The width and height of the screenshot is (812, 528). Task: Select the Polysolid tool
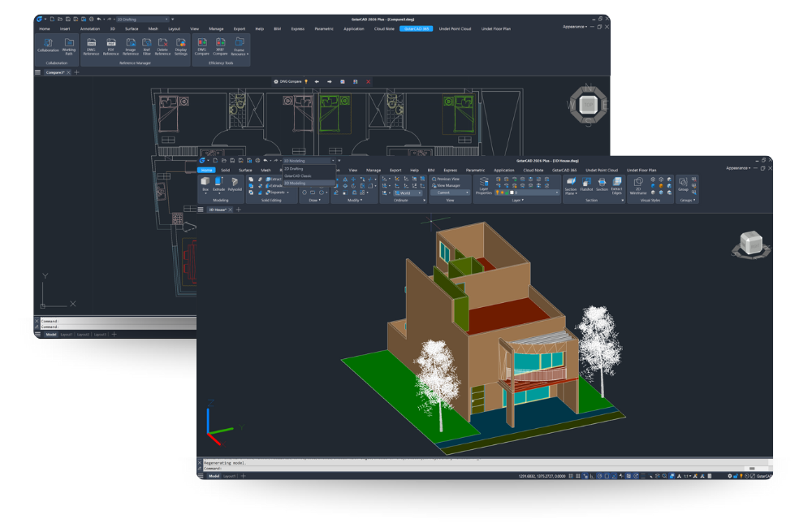pyautogui.click(x=235, y=184)
